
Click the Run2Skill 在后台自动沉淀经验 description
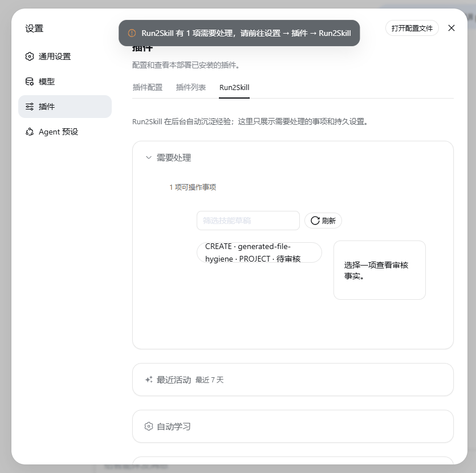[250, 121]
